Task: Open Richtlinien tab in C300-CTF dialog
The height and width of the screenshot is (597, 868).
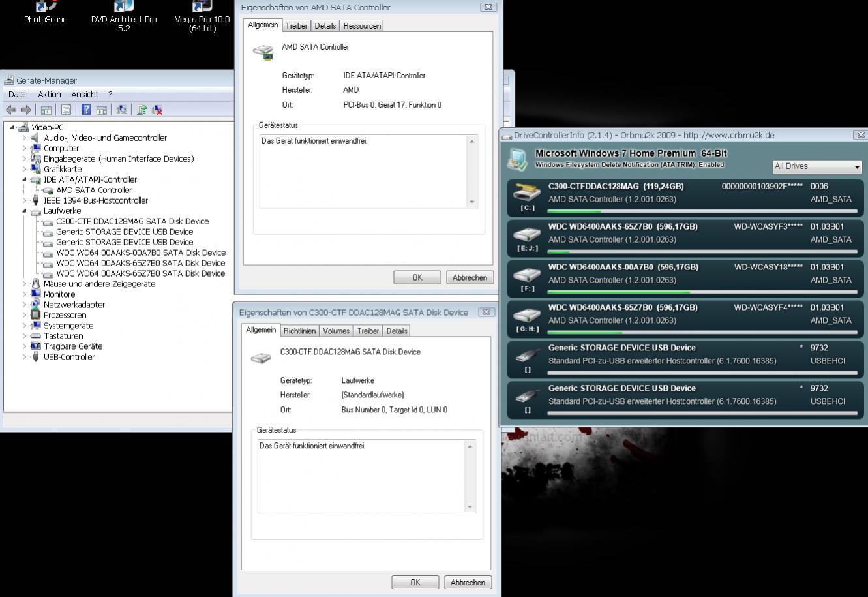Action: point(300,331)
